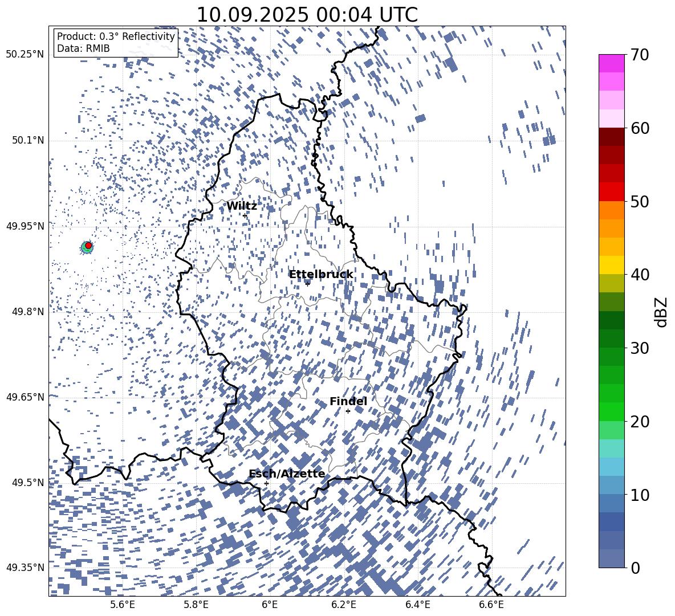The image size is (675, 616).
Task: Click the Ettelbruck city label
Action: click(321, 275)
